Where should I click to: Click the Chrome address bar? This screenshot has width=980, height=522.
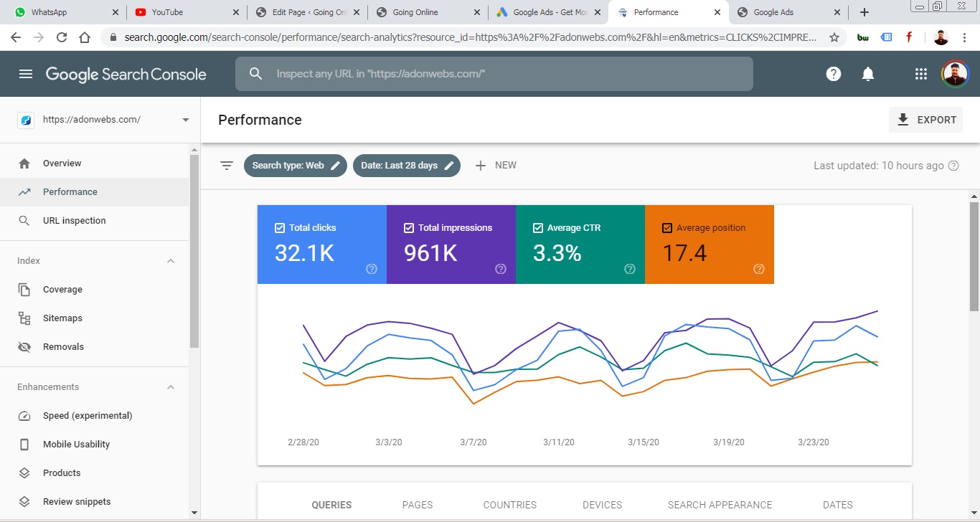pos(470,38)
